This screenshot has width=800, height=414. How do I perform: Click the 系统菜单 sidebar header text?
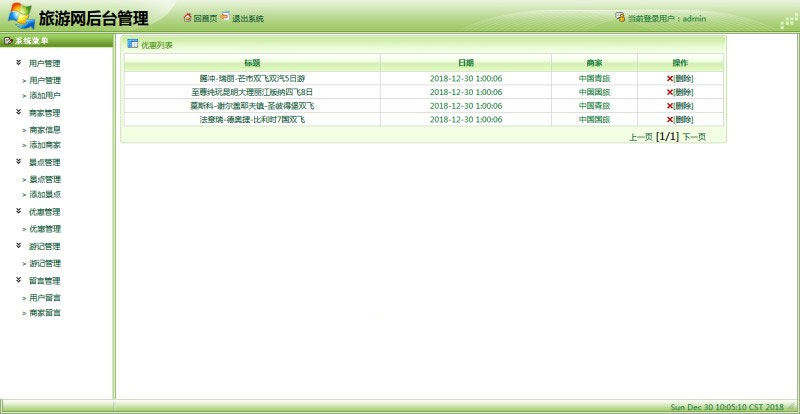32,41
